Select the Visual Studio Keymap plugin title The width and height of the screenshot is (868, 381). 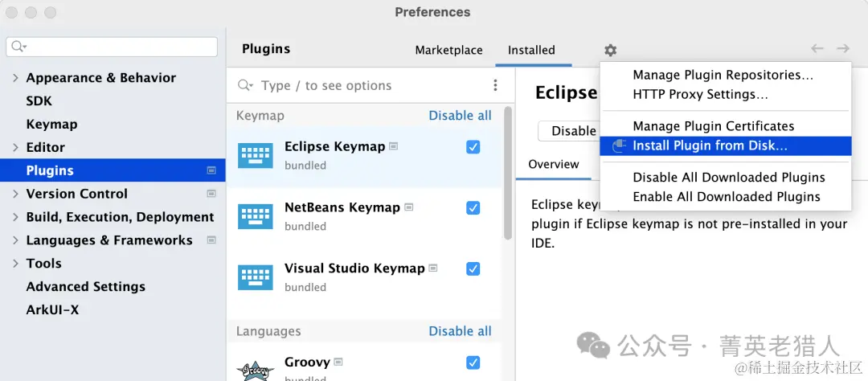(354, 268)
